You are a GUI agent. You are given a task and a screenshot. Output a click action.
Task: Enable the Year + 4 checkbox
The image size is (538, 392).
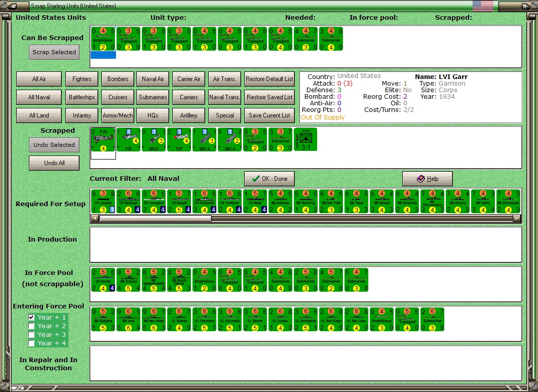pyautogui.click(x=31, y=343)
